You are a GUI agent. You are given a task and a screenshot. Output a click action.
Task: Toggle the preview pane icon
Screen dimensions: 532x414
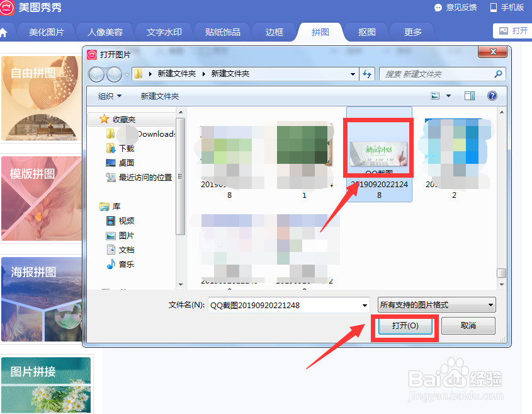tap(468, 96)
